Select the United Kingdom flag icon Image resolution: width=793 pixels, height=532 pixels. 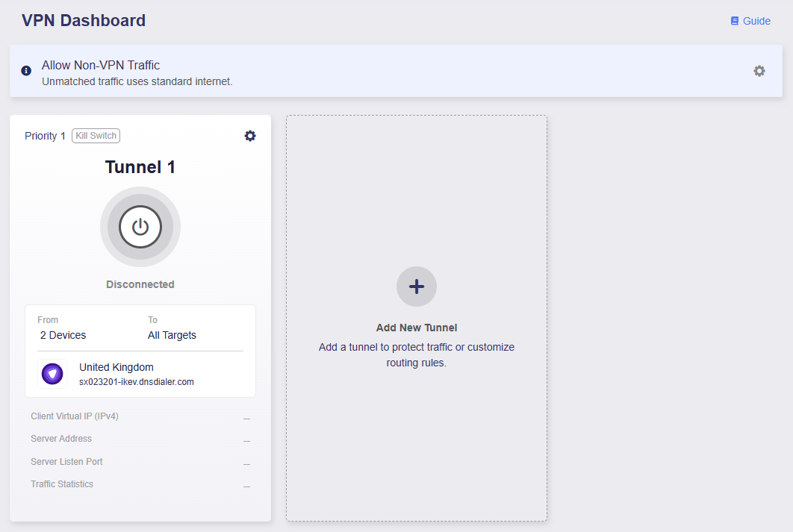tap(52, 373)
